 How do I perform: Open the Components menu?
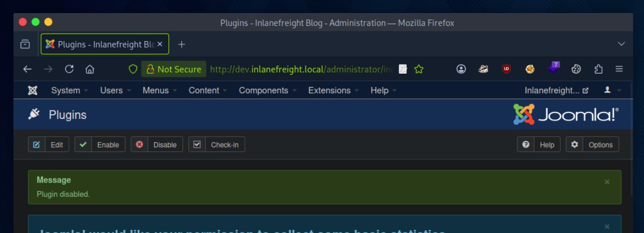(268, 90)
